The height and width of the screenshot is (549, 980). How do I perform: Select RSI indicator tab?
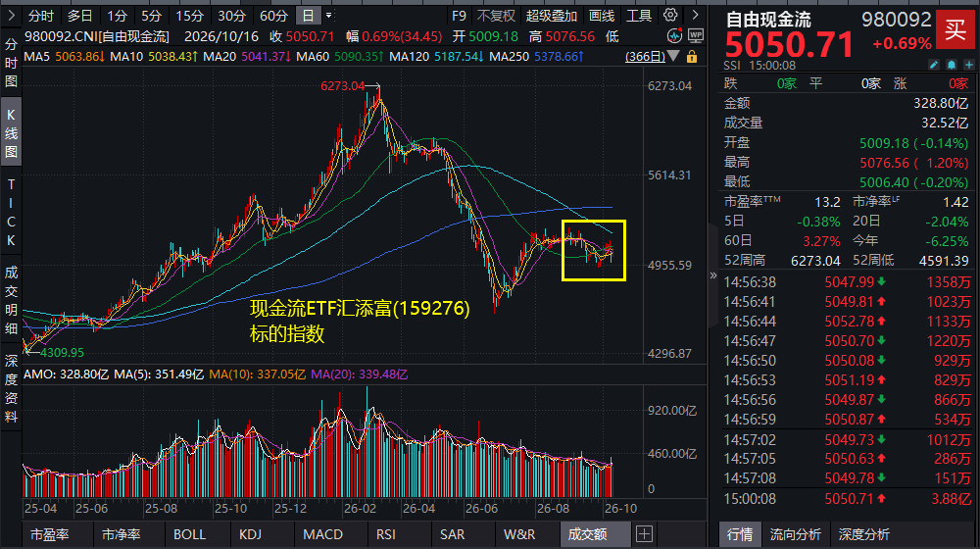pyautogui.click(x=385, y=534)
